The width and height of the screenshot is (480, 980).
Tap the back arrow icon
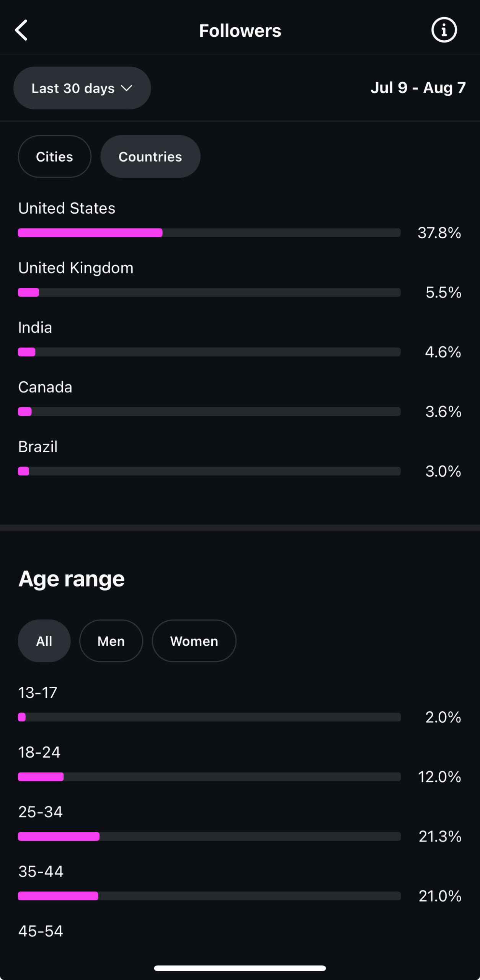click(21, 30)
